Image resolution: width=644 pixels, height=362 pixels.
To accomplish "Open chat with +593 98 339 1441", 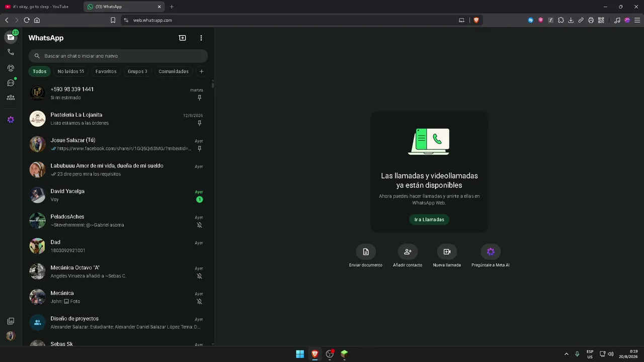I will [x=118, y=93].
